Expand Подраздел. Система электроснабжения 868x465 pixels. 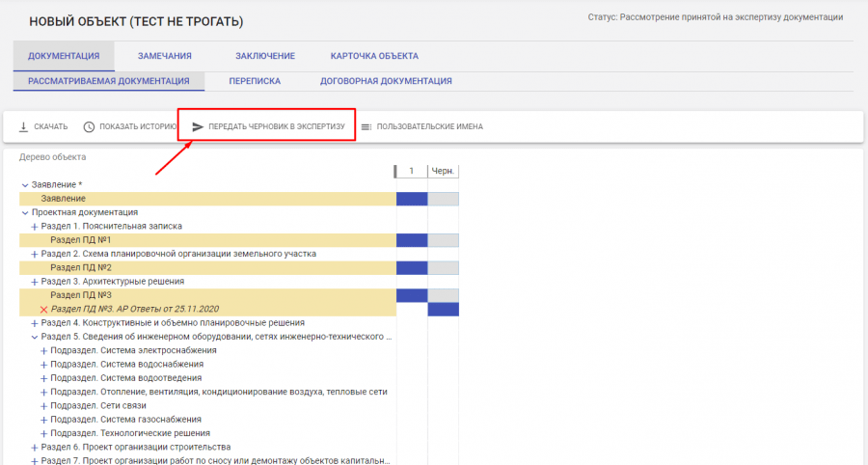(43, 350)
